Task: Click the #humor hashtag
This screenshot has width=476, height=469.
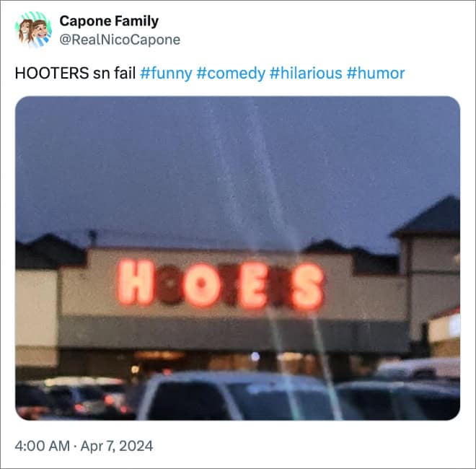Action: pos(376,74)
